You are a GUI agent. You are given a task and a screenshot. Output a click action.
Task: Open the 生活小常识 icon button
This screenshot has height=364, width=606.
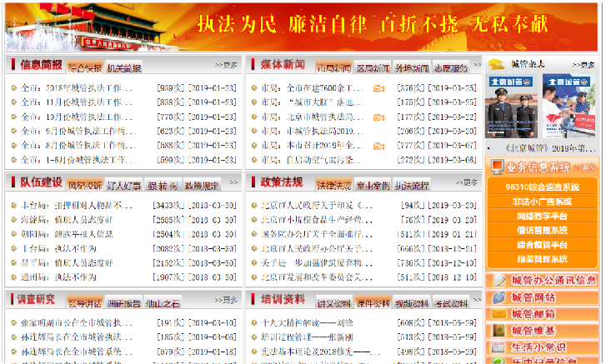[498, 347]
